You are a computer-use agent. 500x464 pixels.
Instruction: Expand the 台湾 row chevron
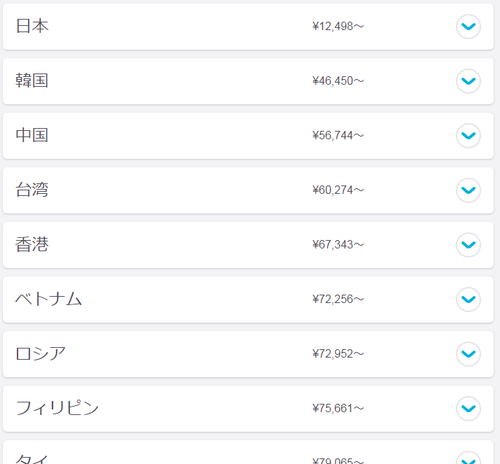pyautogui.click(x=468, y=190)
